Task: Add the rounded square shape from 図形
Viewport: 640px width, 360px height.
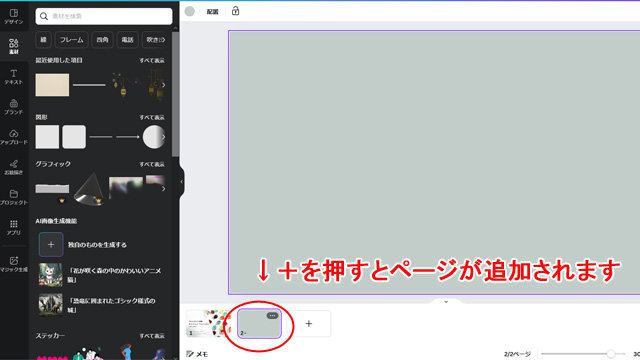Action: click(74, 137)
